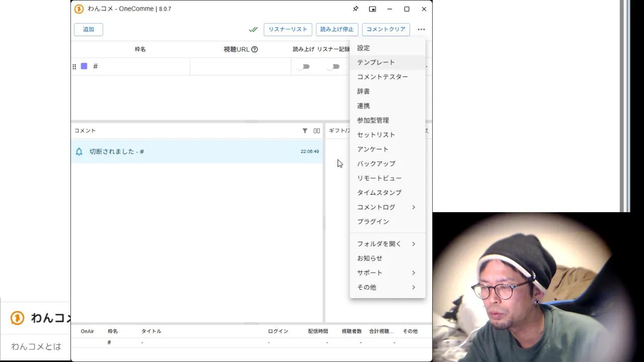Maximize the OneComme window

pos(407,9)
